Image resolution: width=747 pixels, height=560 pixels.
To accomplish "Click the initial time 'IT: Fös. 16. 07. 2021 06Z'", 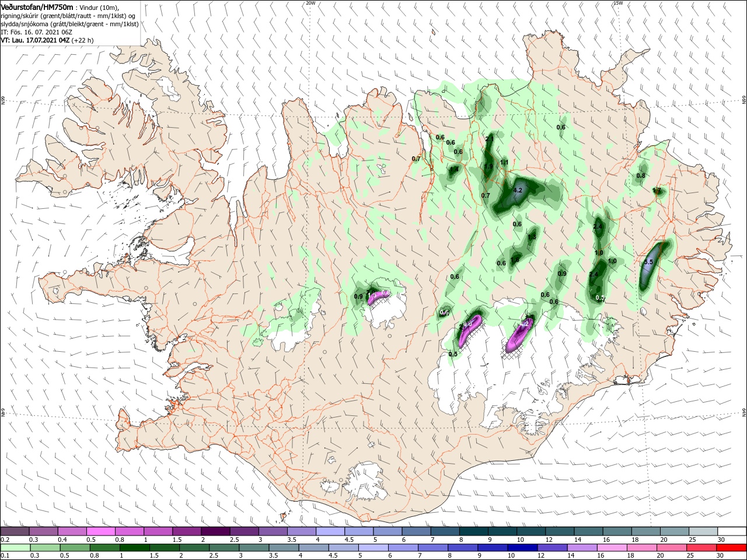I will (36, 32).
